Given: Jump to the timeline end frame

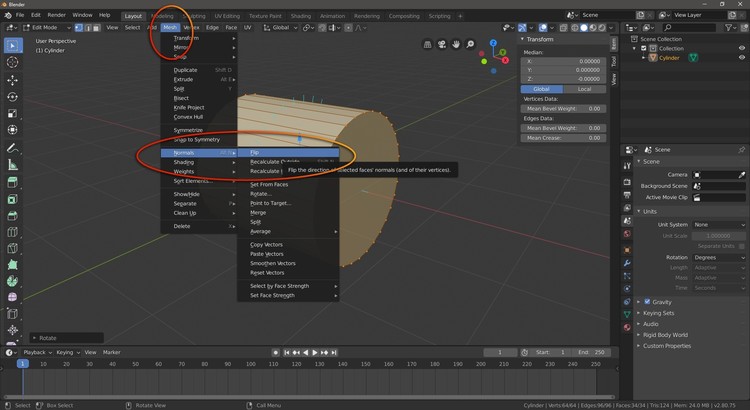Looking at the screenshot, I should tap(334, 353).
